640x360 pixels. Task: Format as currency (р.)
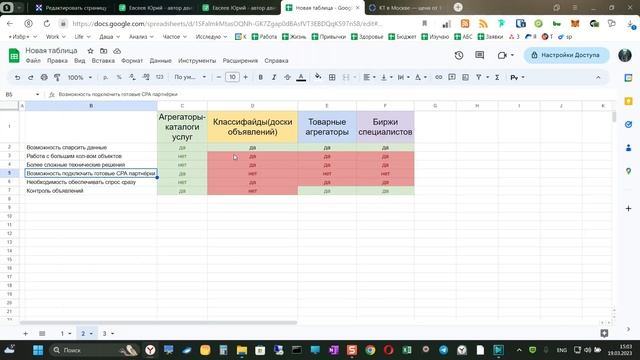click(105, 77)
